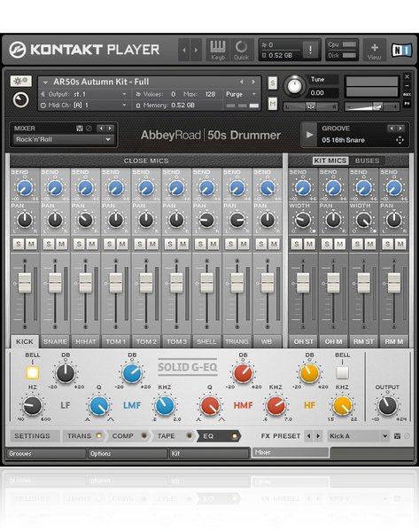Click the left navigation arrow in top bar
419x532 pixels.
click(184, 51)
